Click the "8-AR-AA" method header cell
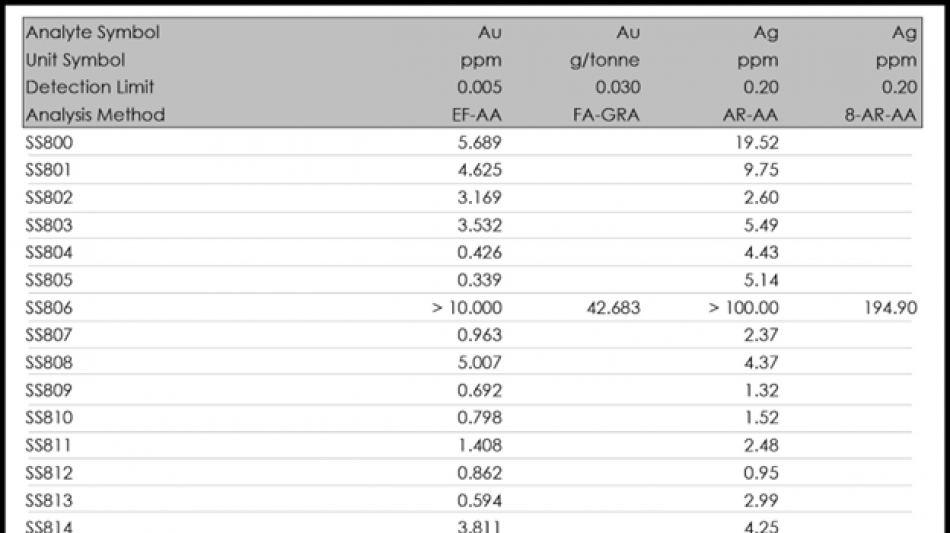950x533 pixels. pos(879,115)
